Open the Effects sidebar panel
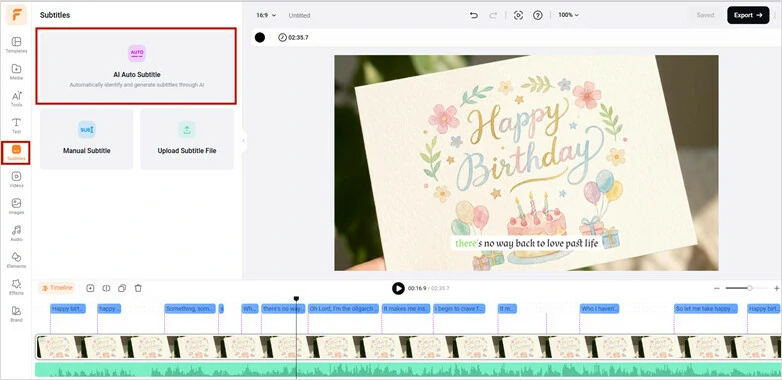 click(x=16, y=287)
